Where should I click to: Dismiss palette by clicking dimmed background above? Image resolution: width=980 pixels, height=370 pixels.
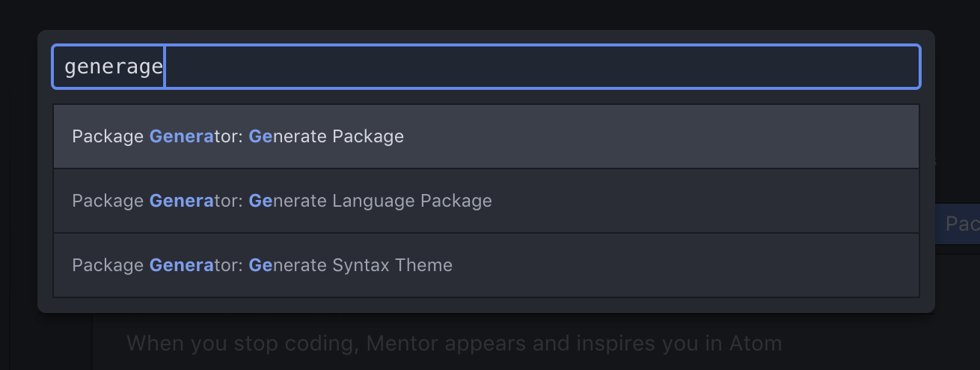(x=486, y=13)
